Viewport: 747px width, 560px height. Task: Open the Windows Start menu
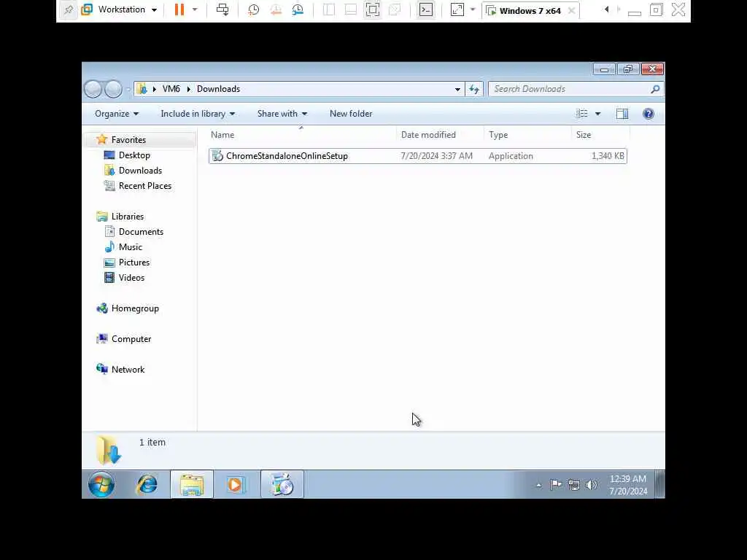(101, 485)
